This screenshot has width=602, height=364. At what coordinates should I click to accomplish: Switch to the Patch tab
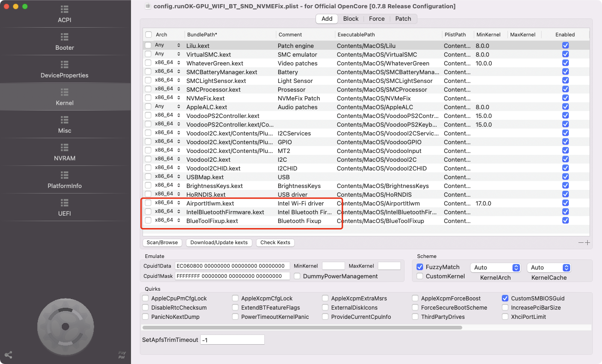click(x=403, y=18)
